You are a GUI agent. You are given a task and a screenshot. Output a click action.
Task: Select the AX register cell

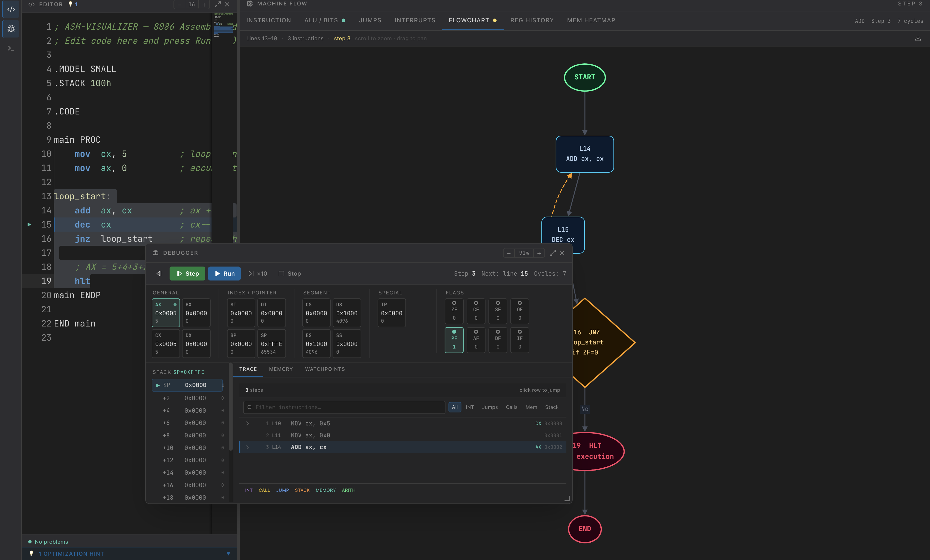[166, 312]
